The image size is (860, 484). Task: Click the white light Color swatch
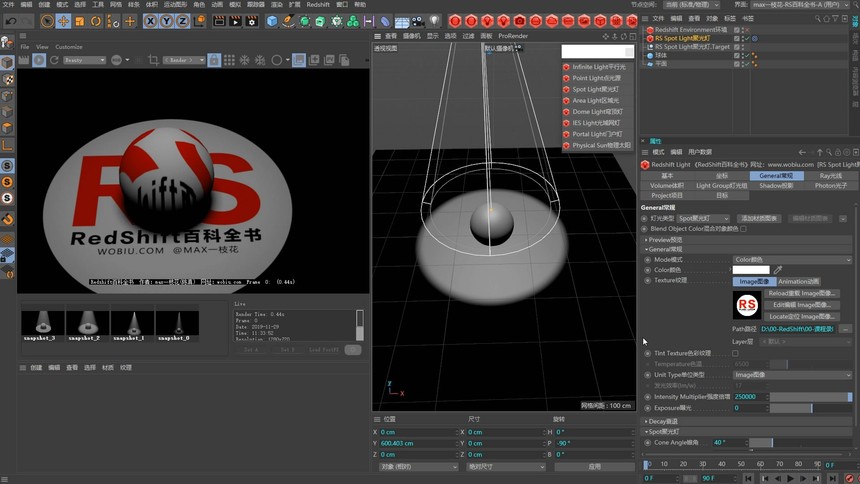751,270
